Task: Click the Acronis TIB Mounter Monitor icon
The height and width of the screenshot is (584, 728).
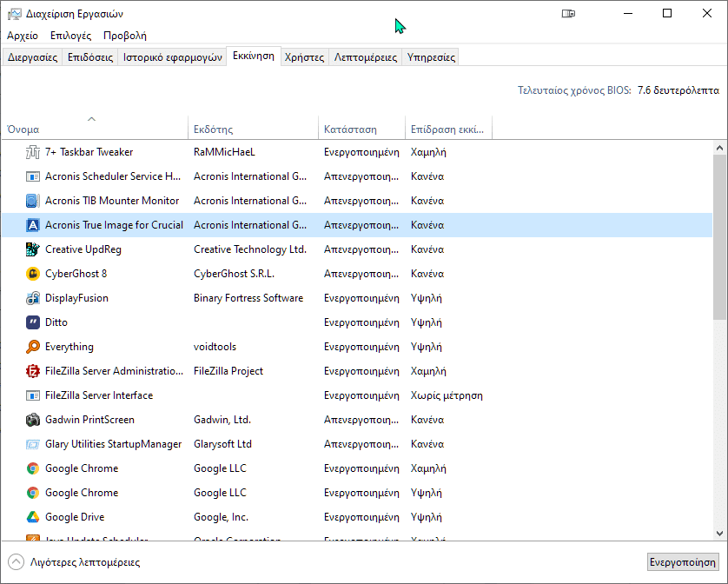Action: tap(32, 201)
